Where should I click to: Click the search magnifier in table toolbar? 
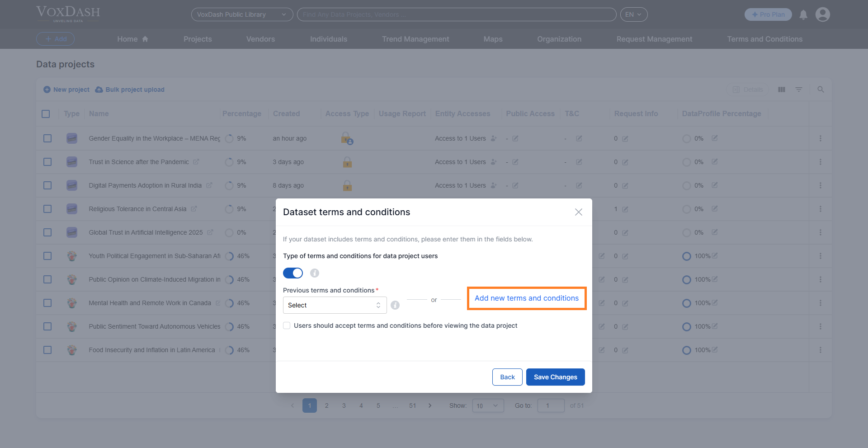(x=821, y=90)
